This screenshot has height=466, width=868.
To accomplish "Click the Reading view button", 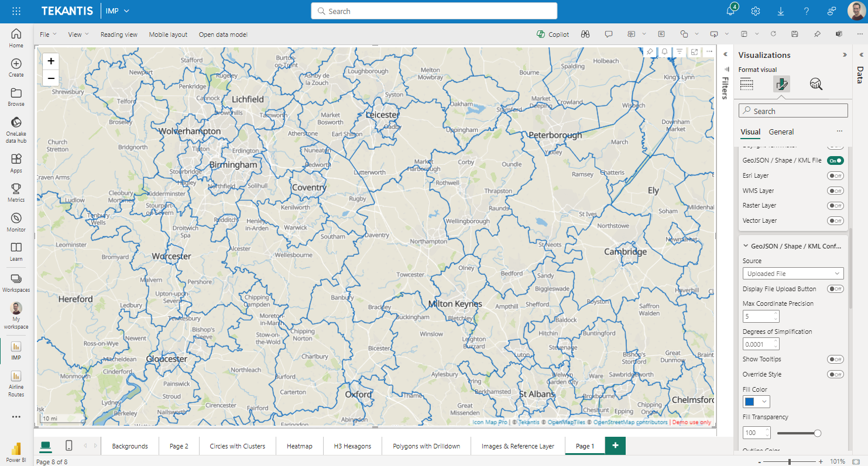I will (x=119, y=34).
